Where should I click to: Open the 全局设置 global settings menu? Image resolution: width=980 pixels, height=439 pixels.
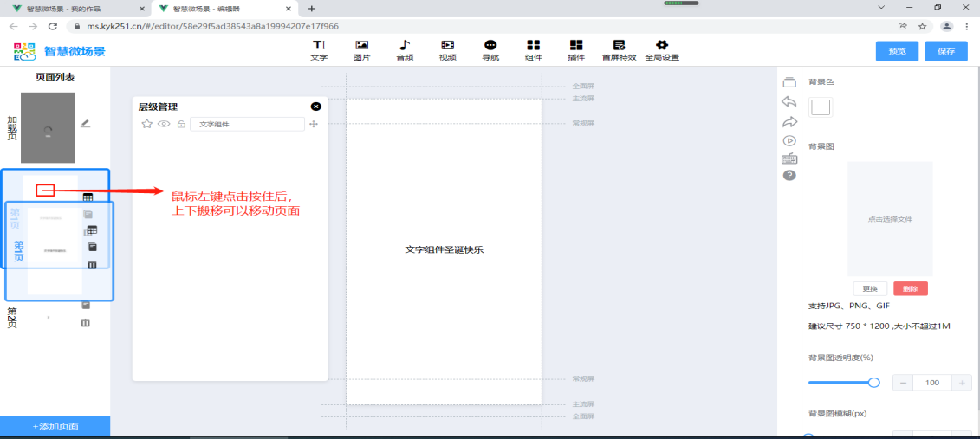662,50
